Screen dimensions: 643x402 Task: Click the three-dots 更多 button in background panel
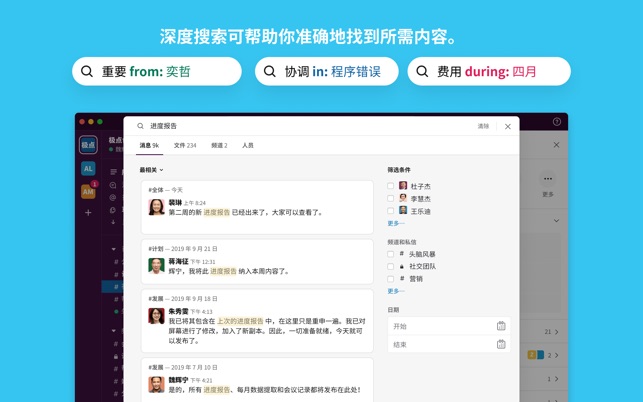548,178
